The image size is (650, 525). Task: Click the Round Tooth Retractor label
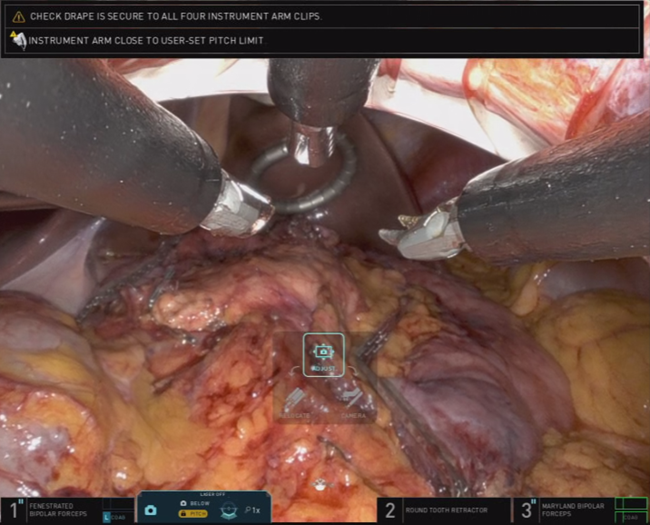tap(446, 510)
